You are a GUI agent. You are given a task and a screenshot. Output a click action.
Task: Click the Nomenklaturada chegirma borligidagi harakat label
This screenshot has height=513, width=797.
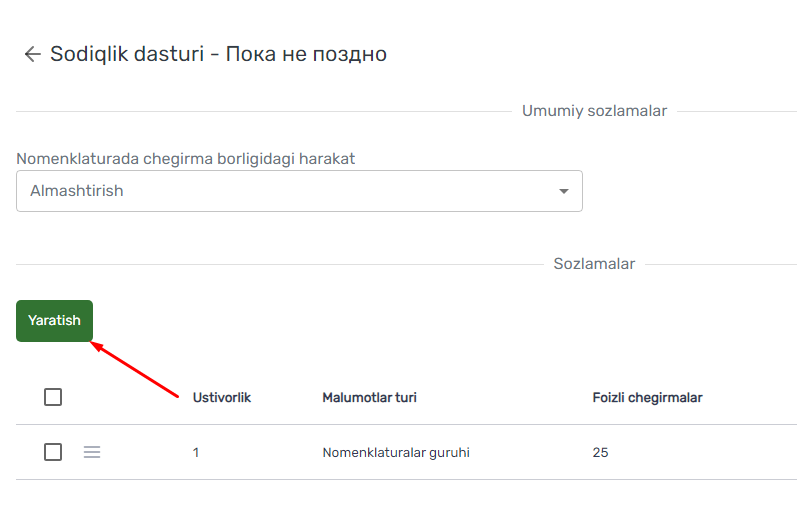pos(186,159)
